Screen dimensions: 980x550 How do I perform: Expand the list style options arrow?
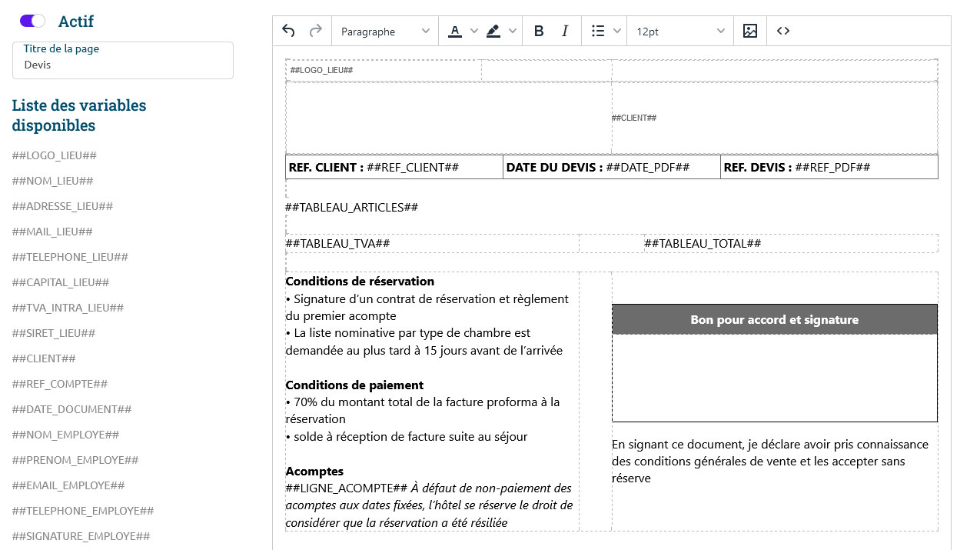point(617,31)
